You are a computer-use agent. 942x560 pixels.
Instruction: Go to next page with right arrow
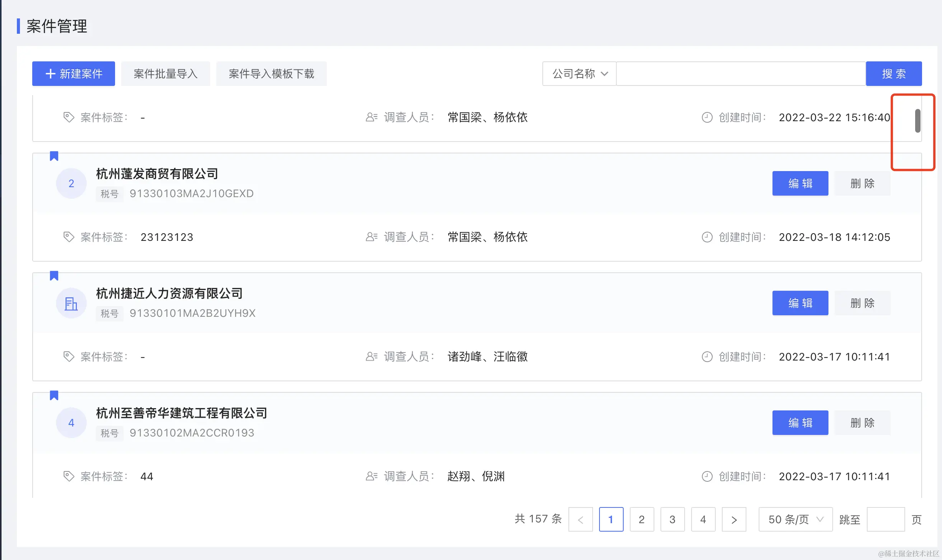pyautogui.click(x=734, y=520)
